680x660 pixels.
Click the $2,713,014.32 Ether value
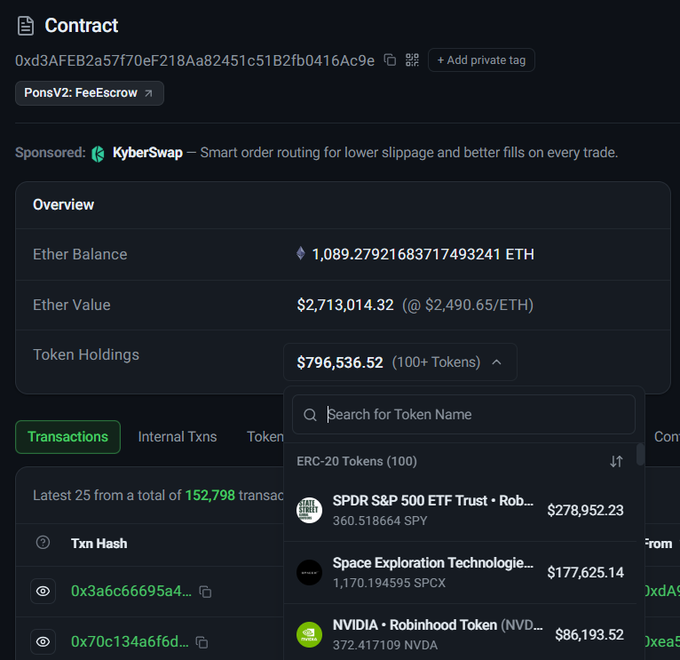pos(345,305)
